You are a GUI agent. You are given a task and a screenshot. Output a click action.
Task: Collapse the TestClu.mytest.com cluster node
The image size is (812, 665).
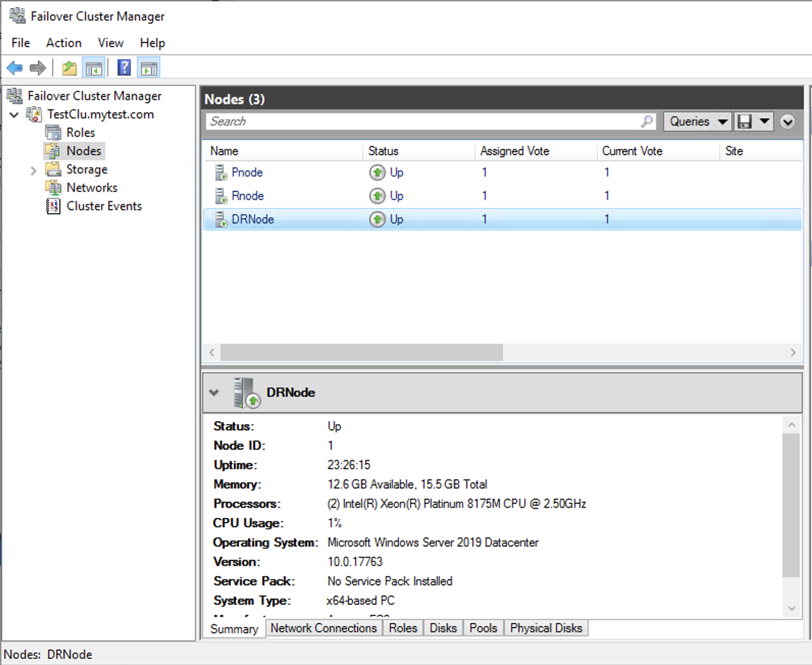pyautogui.click(x=14, y=115)
